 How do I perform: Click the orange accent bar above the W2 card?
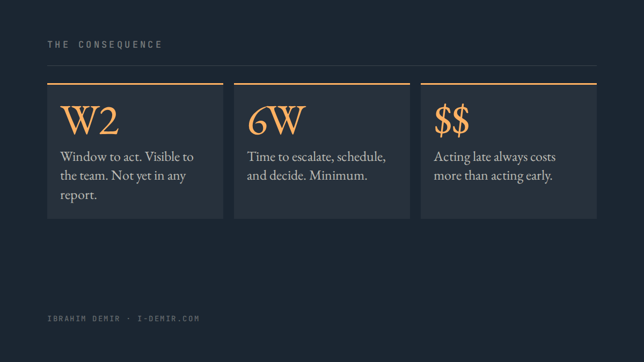pyautogui.click(x=135, y=84)
